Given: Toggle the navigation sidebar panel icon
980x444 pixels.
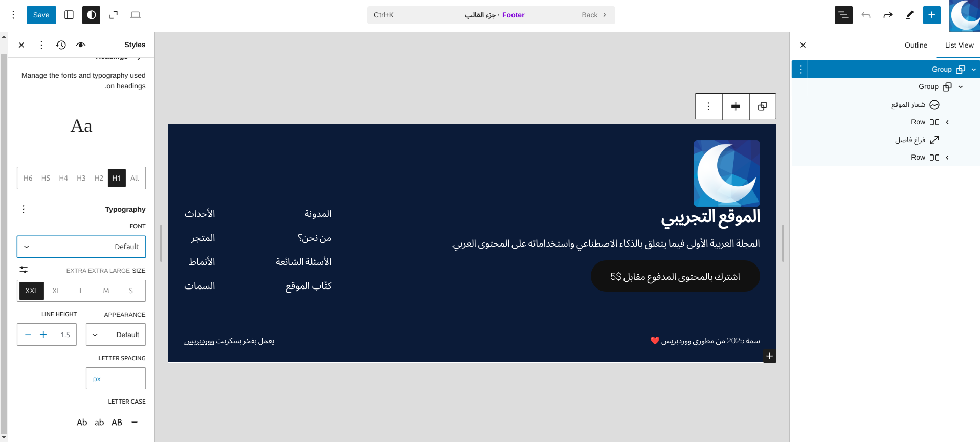Looking at the screenshot, I should (69, 15).
